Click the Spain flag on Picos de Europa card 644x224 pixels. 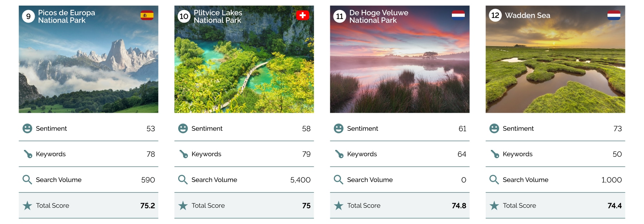tap(147, 15)
